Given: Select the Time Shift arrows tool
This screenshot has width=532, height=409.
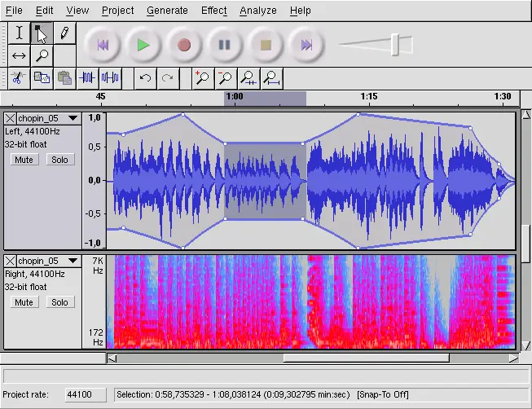Looking at the screenshot, I should (19, 55).
